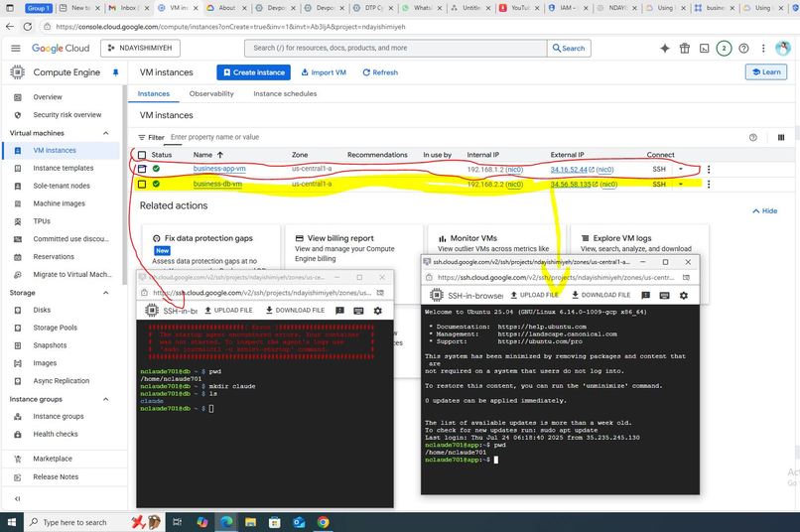Viewport: 800px width, 532px height.
Task: Open the View billing report card
Action: click(354, 246)
